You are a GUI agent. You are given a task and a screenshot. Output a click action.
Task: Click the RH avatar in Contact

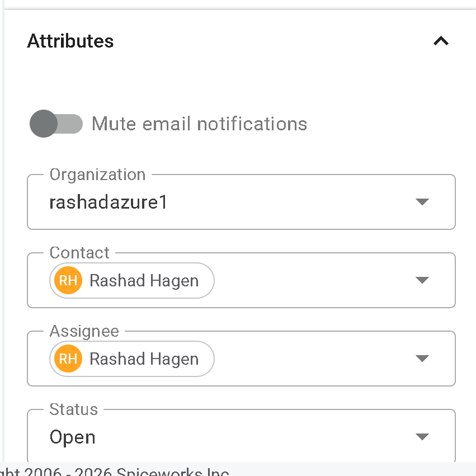coord(68,280)
